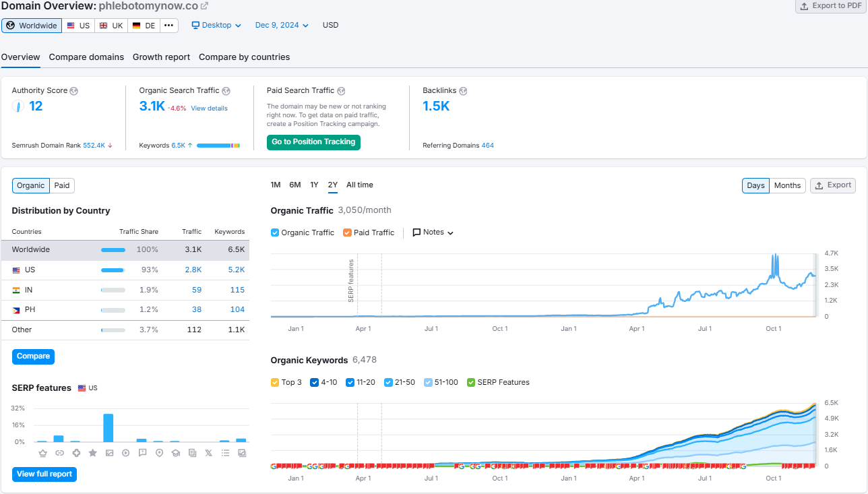Click the sitelinks chain SERP icon
The image size is (868, 494).
[59, 453]
